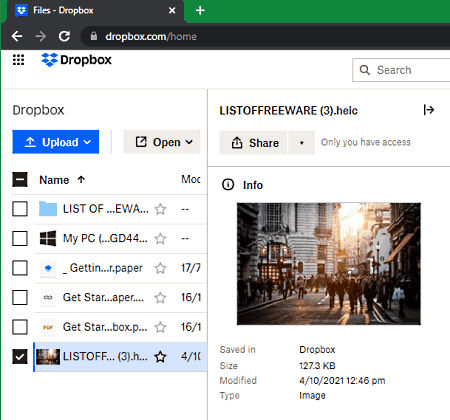This screenshot has width=450, height=420.
Task: Star the LIST OF ...EWA... folder
Action: [x=160, y=209]
